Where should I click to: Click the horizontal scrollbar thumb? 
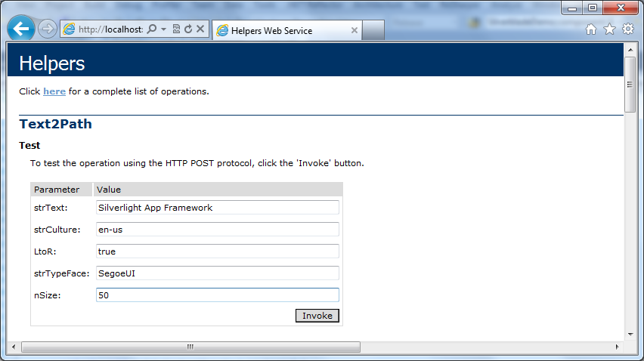click(190, 347)
